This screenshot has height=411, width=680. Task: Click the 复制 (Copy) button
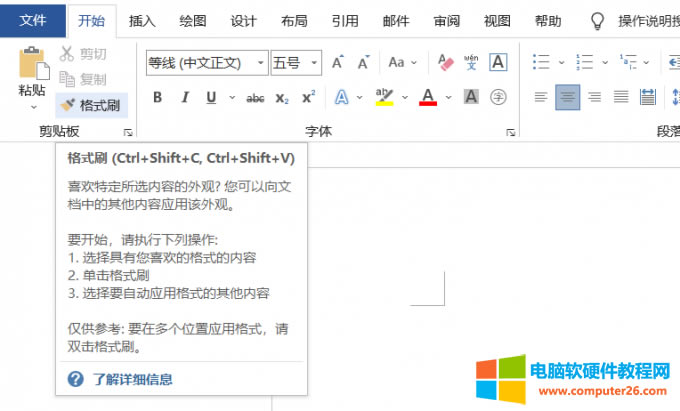pos(83,79)
